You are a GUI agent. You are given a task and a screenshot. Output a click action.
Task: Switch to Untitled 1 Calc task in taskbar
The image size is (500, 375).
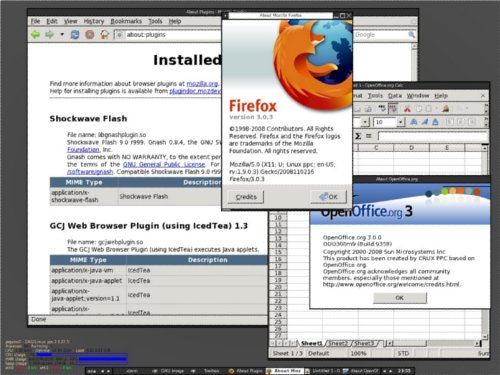pos(323,371)
